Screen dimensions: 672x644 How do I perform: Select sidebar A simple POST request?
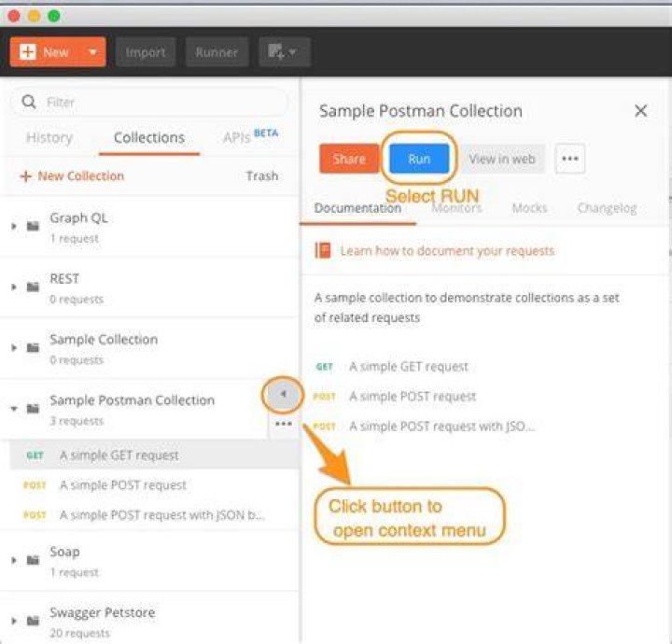click(x=154, y=485)
